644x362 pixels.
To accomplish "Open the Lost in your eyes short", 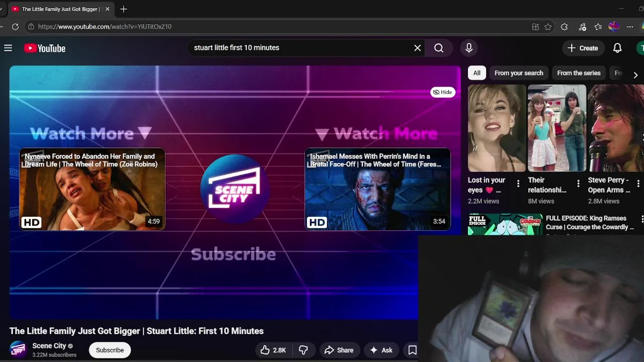I will pos(497,128).
